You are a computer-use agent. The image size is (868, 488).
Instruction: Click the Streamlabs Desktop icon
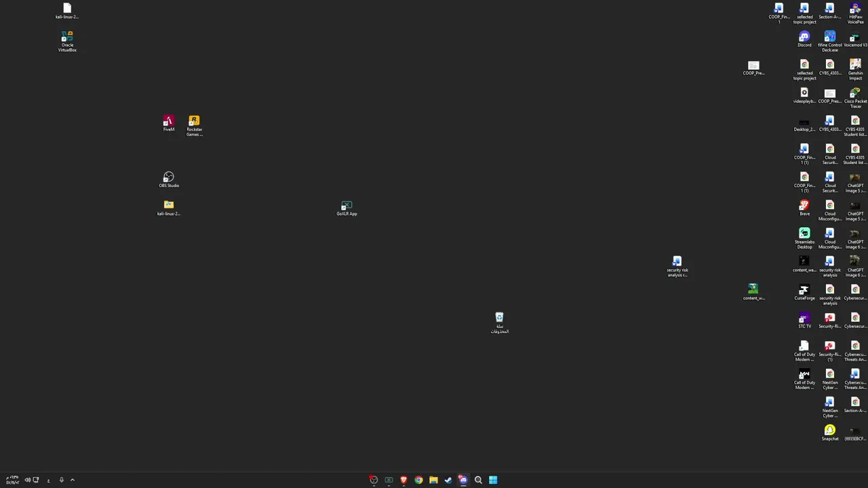point(804,239)
